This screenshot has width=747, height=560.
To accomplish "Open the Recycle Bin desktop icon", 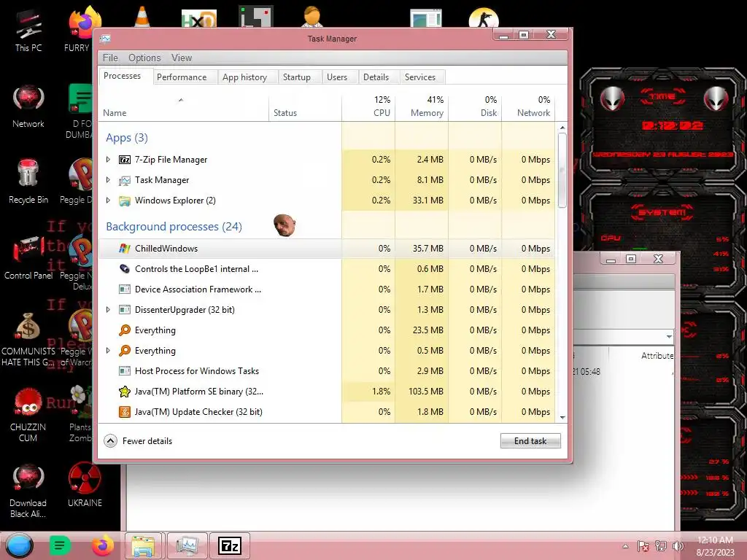I will tap(28, 182).
